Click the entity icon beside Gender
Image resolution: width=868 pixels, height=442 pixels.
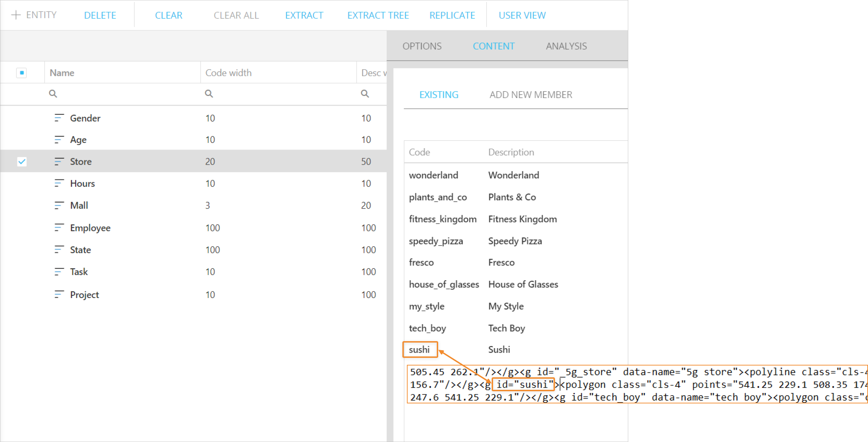[59, 118]
